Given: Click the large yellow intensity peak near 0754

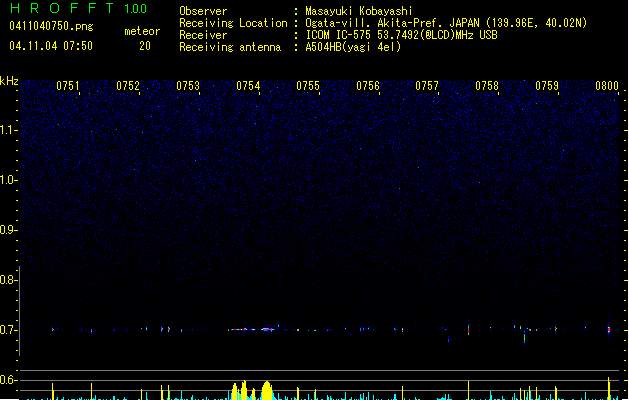Looking at the screenshot, I should (x=267, y=390).
